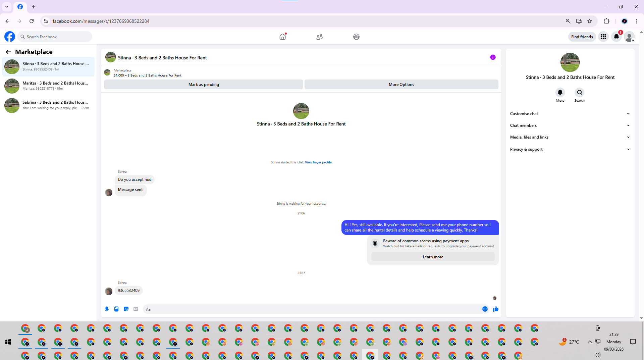Search in conversation via magnifier icon
The height and width of the screenshot is (360, 644).
pyautogui.click(x=580, y=92)
